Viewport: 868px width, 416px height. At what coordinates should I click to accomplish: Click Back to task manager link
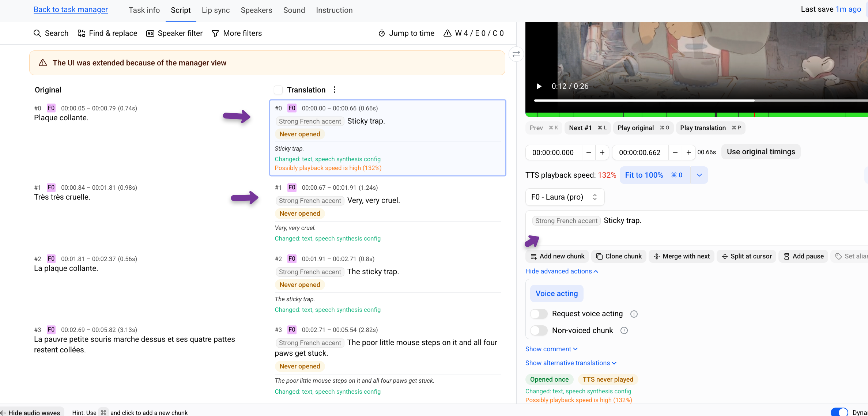71,10
